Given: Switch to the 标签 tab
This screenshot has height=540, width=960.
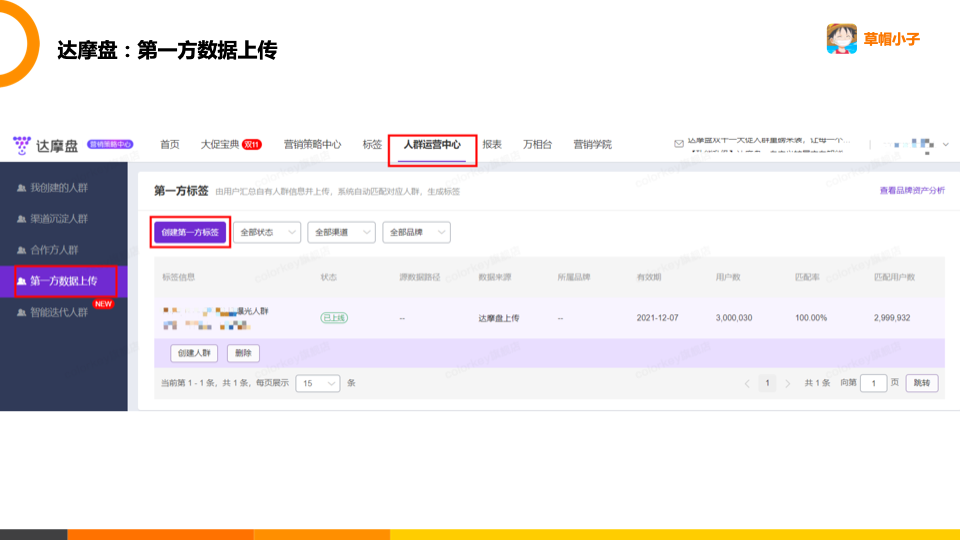Looking at the screenshot, I should click(x=372, y=144).
